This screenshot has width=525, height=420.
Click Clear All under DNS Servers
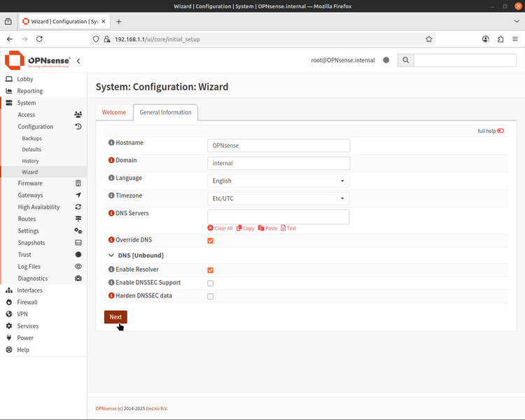tap(220, 228)
